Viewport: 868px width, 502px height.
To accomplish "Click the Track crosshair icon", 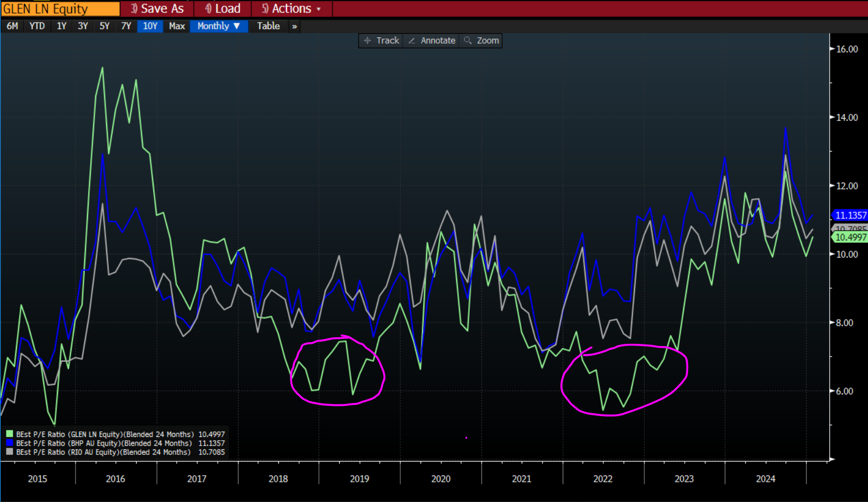I will pos(368,41).
